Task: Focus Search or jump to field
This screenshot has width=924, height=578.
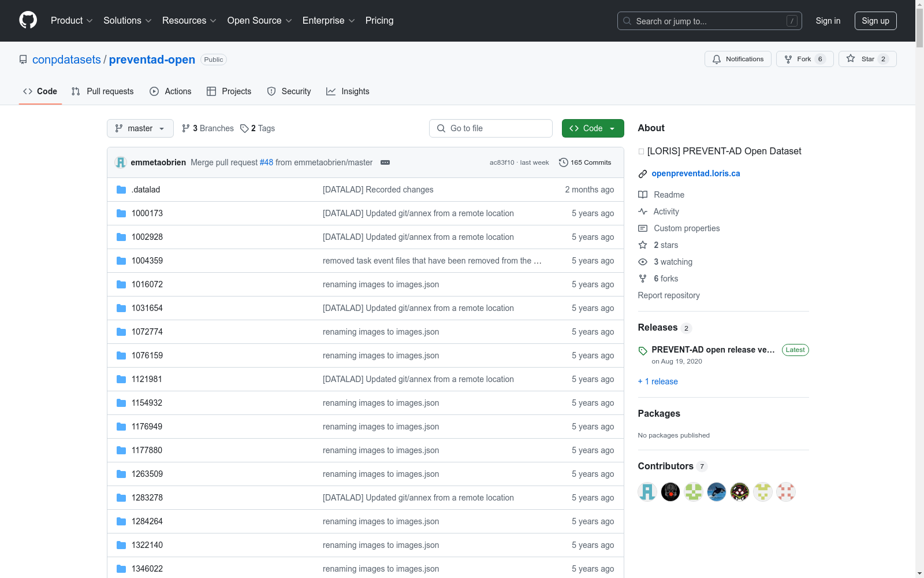Action: coord(710,21)
